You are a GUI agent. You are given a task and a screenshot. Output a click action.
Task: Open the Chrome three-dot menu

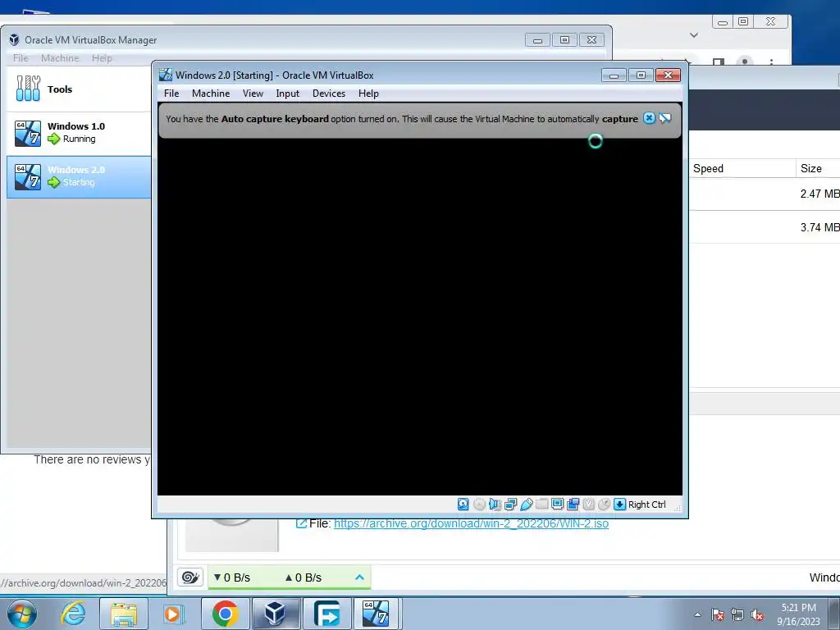[x=771, y=62]
